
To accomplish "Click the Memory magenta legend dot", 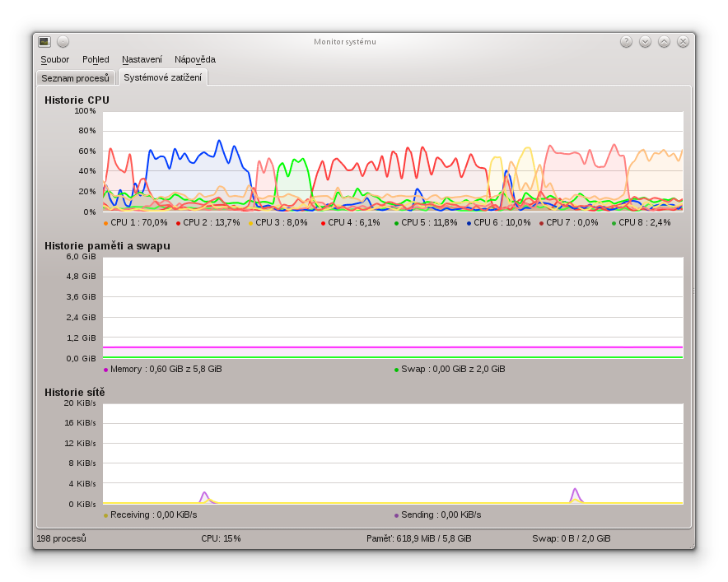I will (106, 370).
